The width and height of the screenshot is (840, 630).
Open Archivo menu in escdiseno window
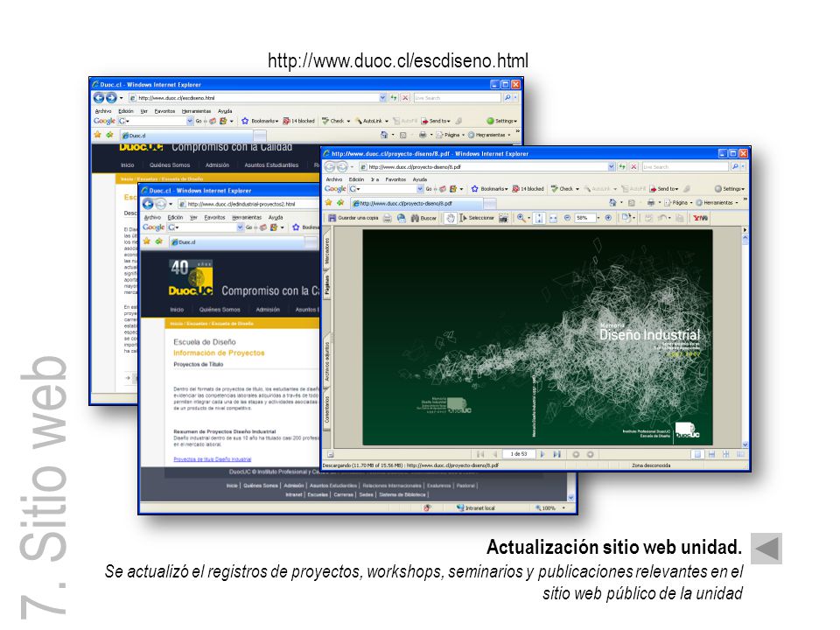click(103, 111)
